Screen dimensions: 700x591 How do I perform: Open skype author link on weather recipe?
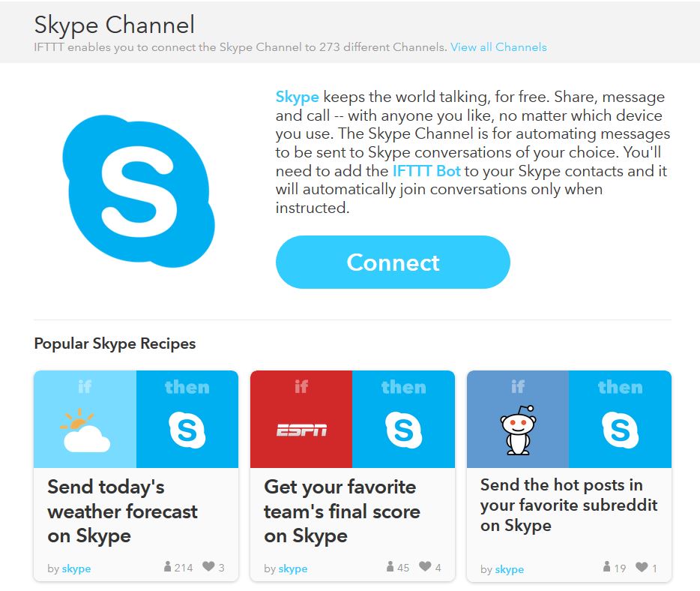click(76, 568)
